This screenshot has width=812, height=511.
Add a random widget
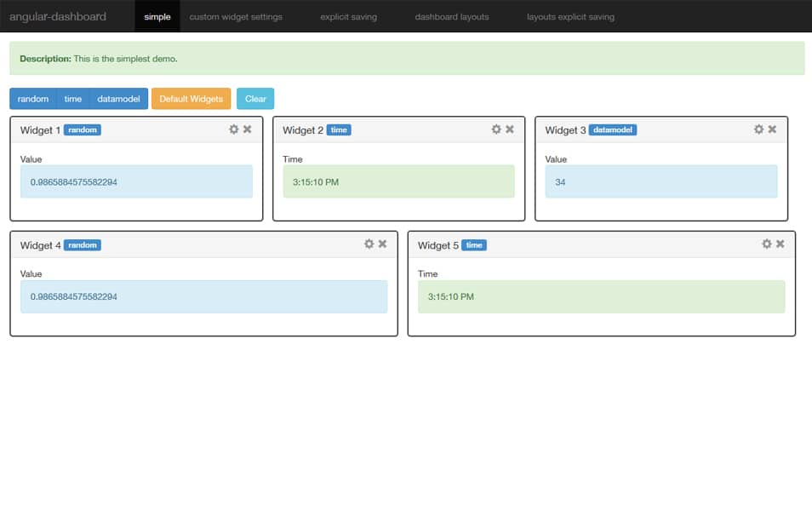click(32, 98)
